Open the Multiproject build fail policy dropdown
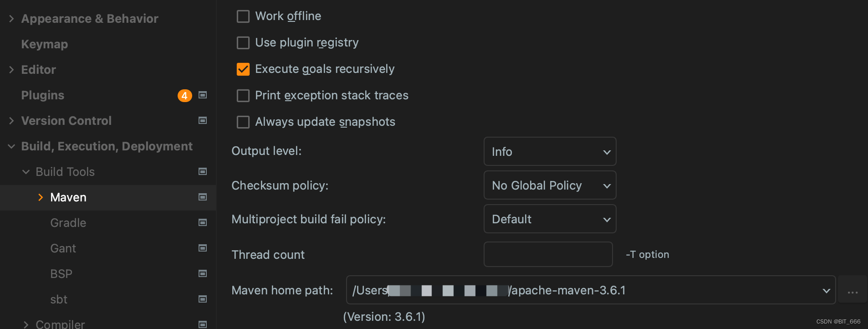This screenshot has height=329, width=868. click(x=550, y=219)
